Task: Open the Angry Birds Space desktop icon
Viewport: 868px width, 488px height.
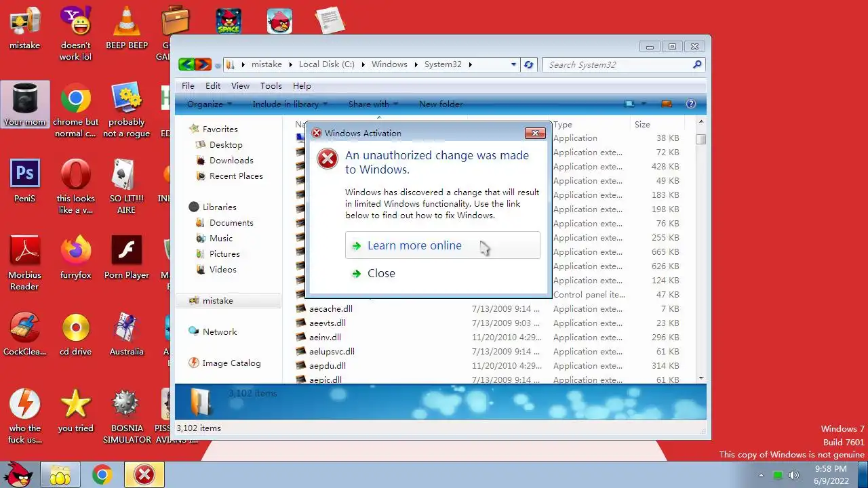Action: (x=229, y=21)
